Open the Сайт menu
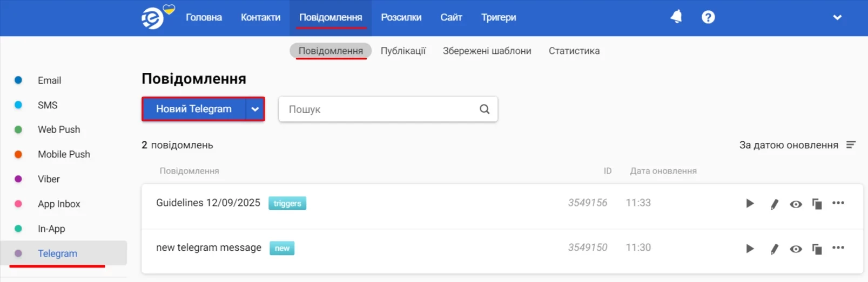 click(x=451, y=17)
